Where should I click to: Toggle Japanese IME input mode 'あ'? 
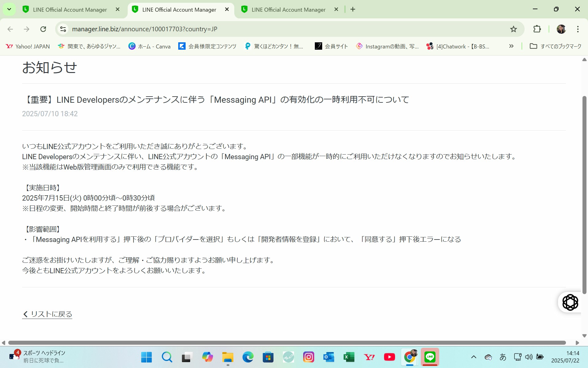pyautogui.click(x=503, y=357)
